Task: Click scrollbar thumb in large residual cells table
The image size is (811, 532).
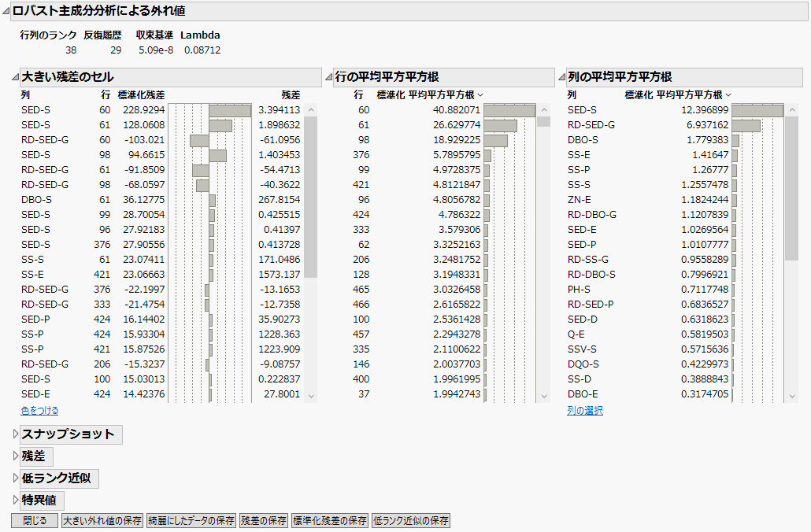Action: coord(311,197)
